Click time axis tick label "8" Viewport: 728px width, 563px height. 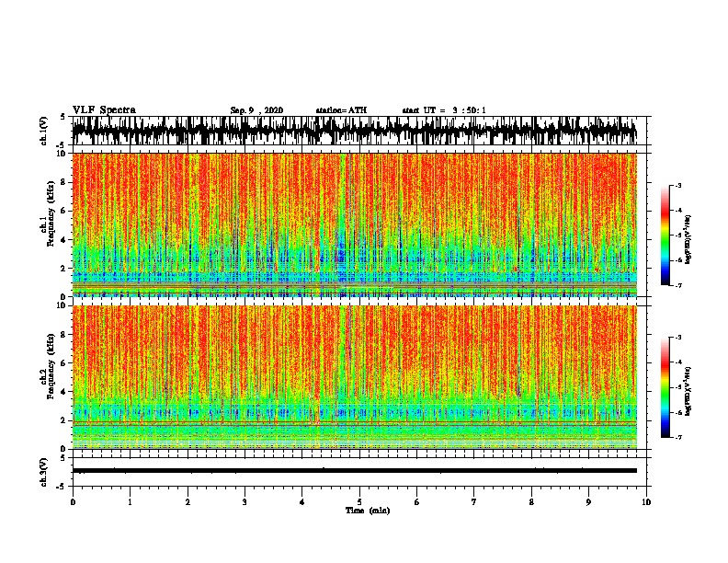tap(531, 502)
